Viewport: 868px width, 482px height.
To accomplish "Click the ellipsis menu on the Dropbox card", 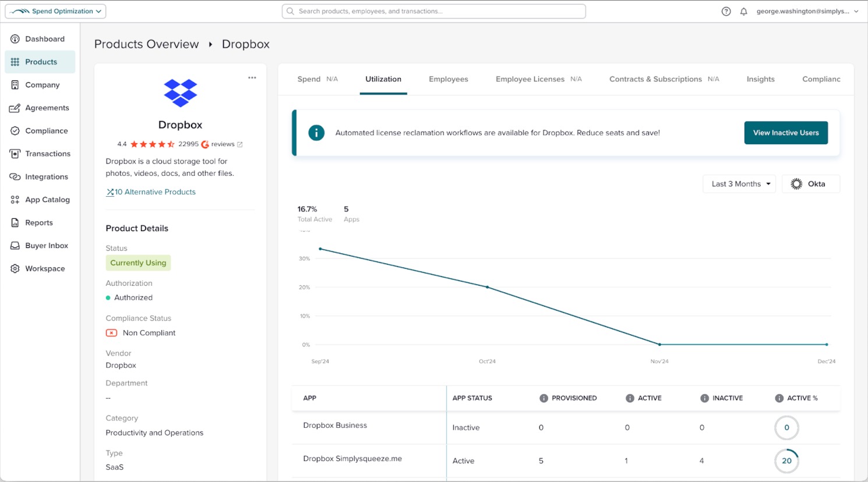I will 252,77.
